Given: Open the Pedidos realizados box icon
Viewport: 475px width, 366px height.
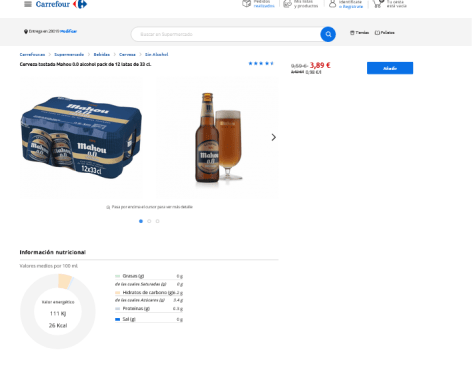Looking at the screenshot, I should point(246,4).
